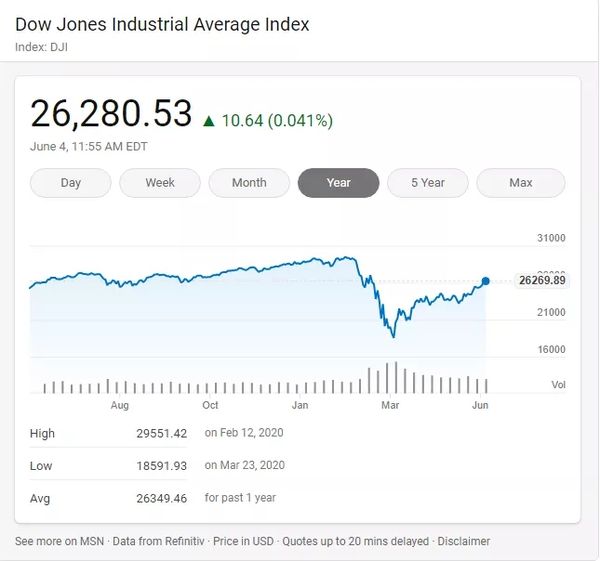The height and width of the screenshot is (561, 600).
Task: Select the Year range tab
Action: point(339,183)
